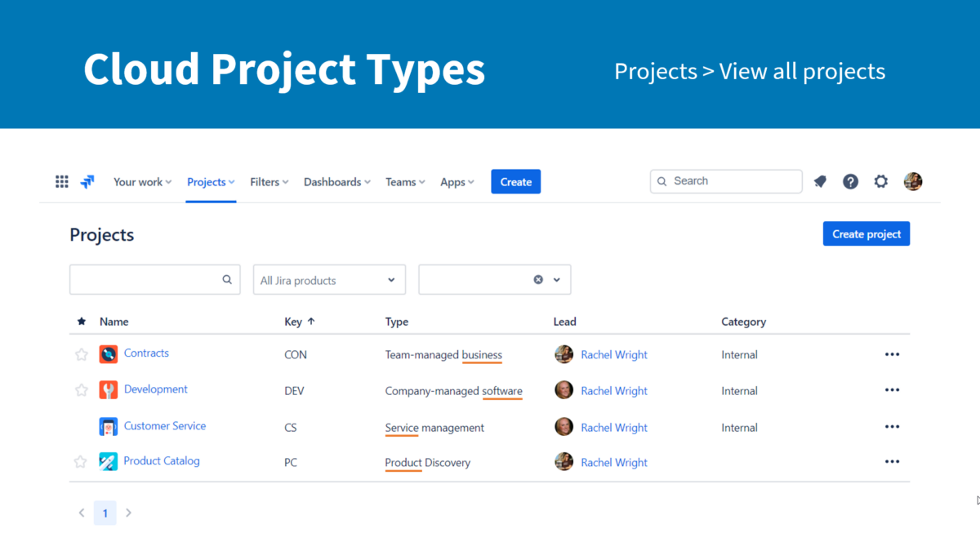Click the Jira logo to go home
This screenshot has height=551, width=980.
tap(87, 181)
